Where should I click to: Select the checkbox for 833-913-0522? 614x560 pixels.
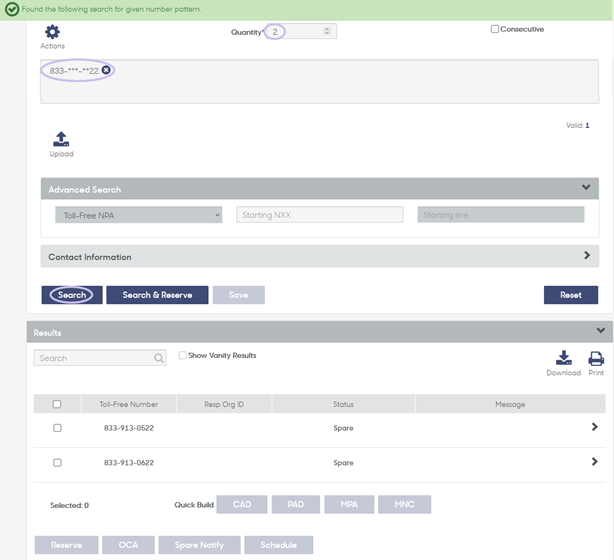click(57, 428)
